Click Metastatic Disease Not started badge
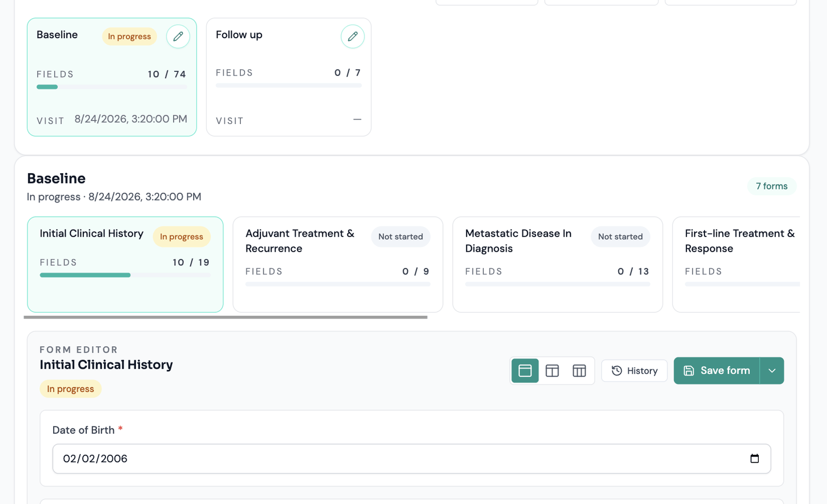Viewport: 827px width, 504px height. pyautogui.click(x=620, y=237)
